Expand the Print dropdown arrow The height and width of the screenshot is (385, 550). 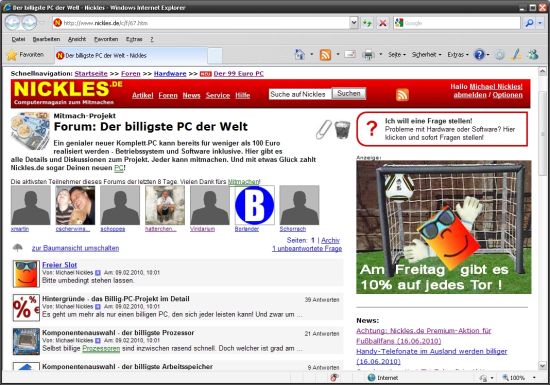tap(380, 54)
